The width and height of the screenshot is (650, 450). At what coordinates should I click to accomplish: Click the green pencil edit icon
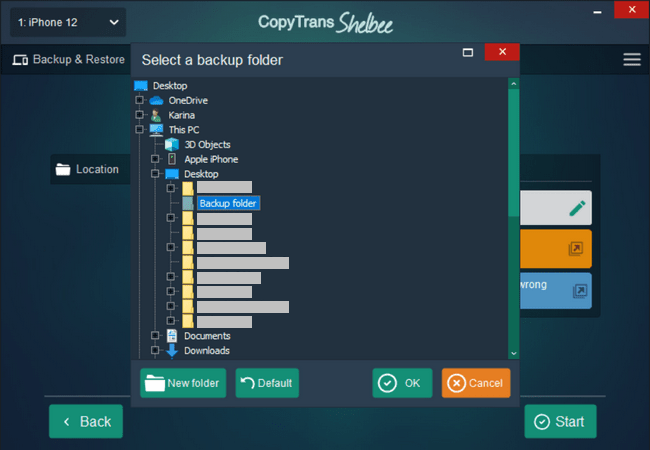click(x=577, y=208)
